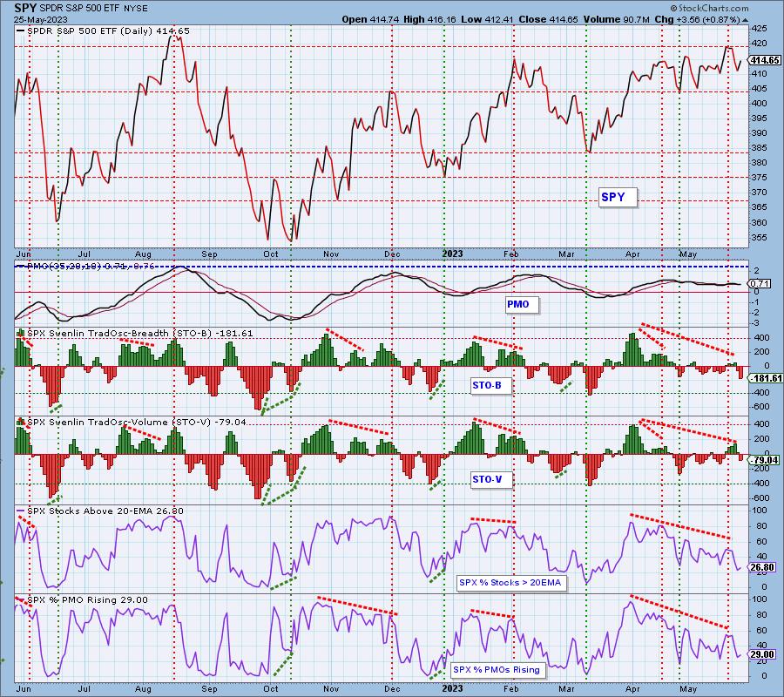Click the PMO annotation box
The width and height of the screenshot is (784, 697).
(x=522, y=304)
